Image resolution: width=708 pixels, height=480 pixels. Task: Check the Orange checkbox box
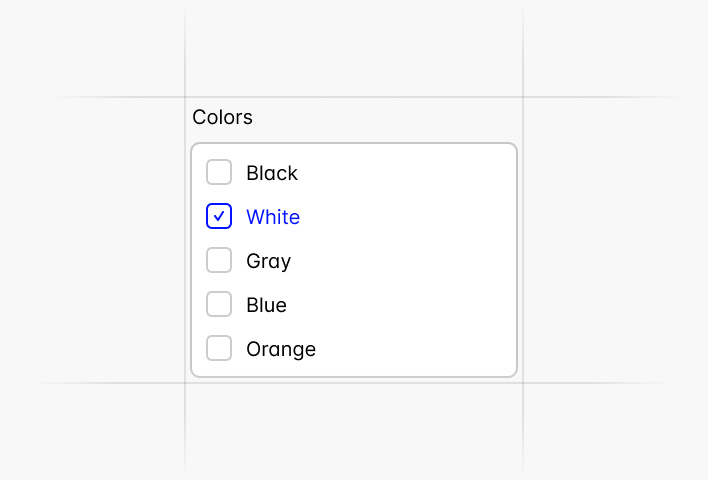219,349
